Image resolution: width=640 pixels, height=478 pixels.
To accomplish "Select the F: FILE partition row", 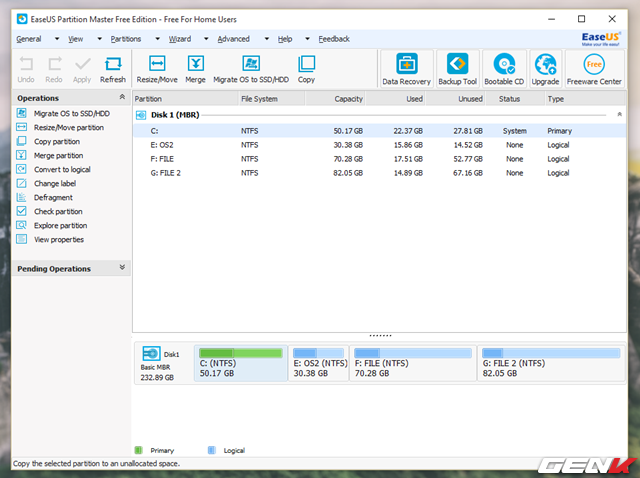I will click(x=379, y=159).
